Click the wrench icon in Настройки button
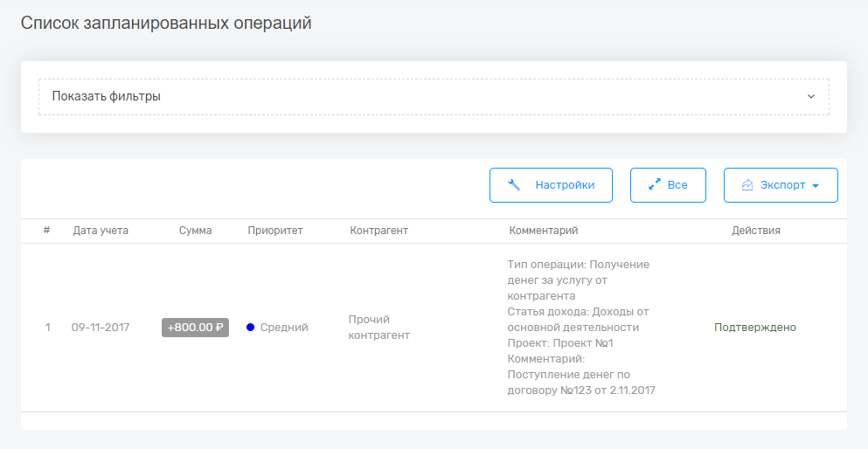 514,184
